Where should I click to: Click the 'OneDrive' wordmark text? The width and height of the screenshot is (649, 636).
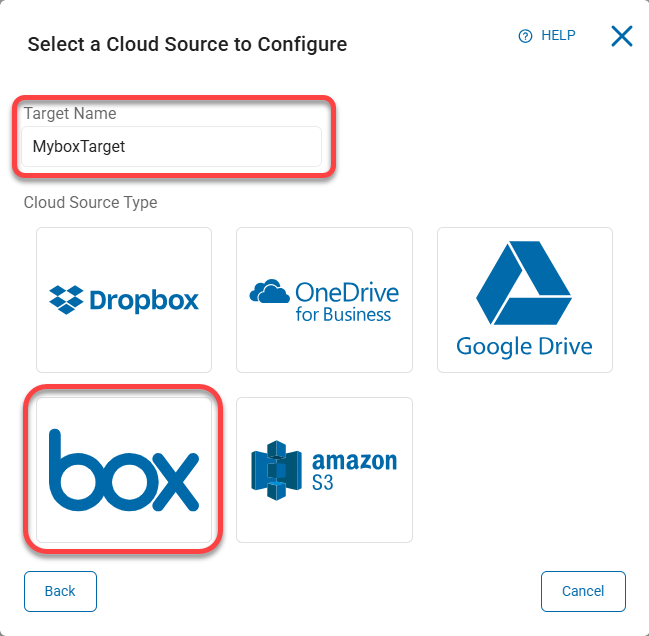[347, 292]
